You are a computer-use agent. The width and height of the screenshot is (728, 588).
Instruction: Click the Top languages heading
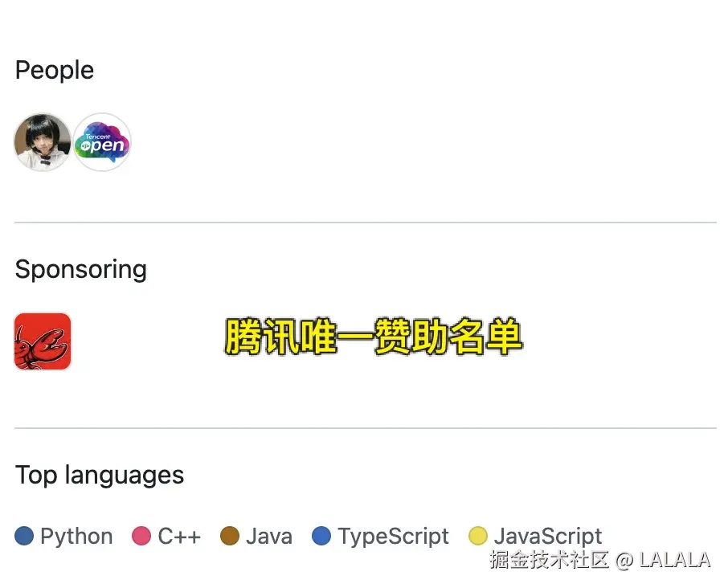(100, 475)
